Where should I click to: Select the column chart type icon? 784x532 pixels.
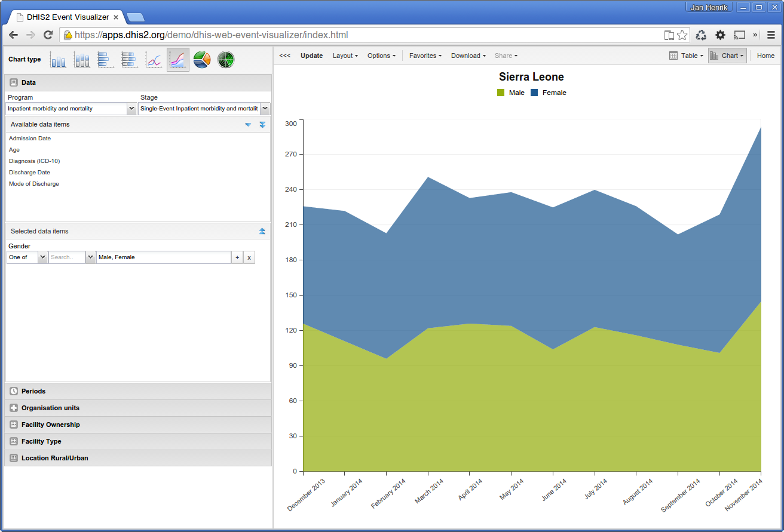coord(59,60)
